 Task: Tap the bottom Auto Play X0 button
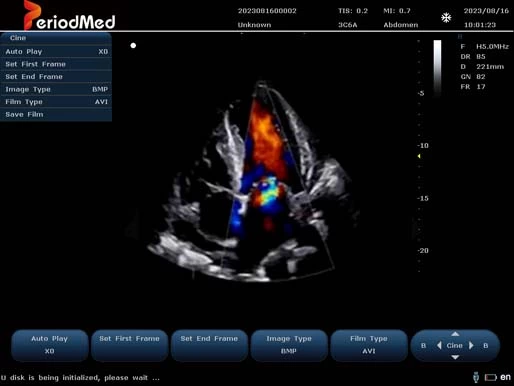coord(50,345)
